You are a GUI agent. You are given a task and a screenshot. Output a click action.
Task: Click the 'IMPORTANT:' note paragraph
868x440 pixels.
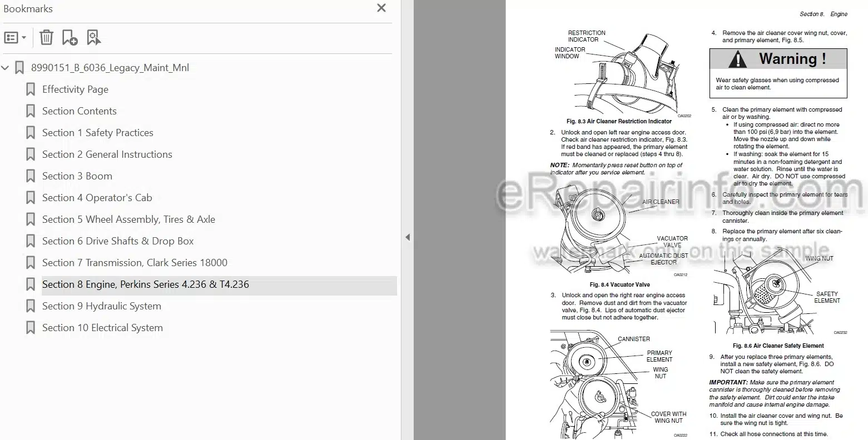click(x=775, y=394)
